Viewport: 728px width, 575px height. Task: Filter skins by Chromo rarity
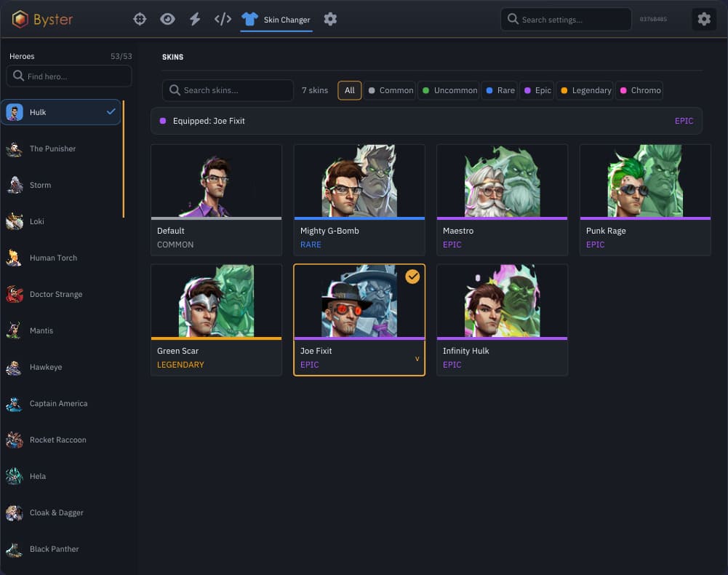(x=639, y=90)
